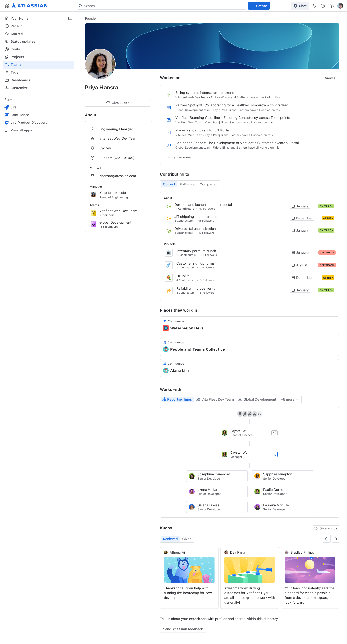This screenshot has width=347, height=644.
Task: Switch to the Following tab
Action: point(187,184)
